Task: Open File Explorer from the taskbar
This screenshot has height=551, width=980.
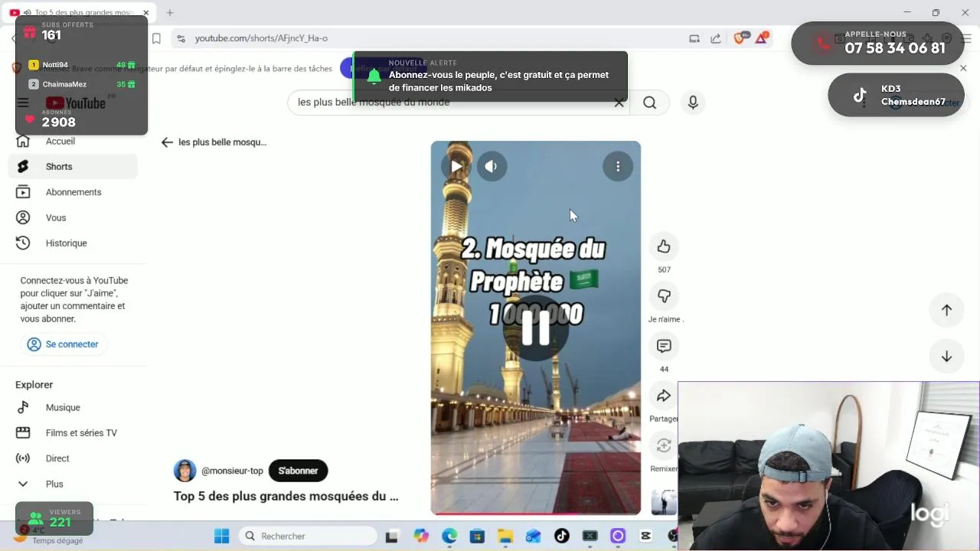Action: pyautogui.click(x=505, y=536)
